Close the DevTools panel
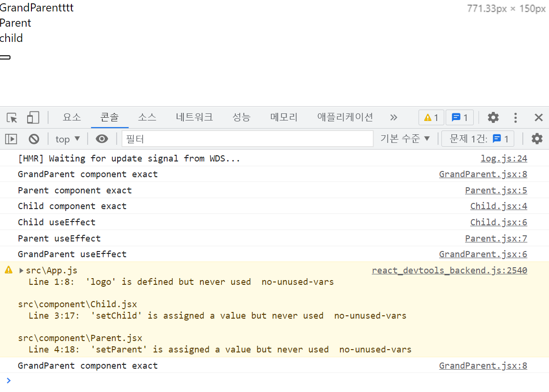 click(539, 117)
